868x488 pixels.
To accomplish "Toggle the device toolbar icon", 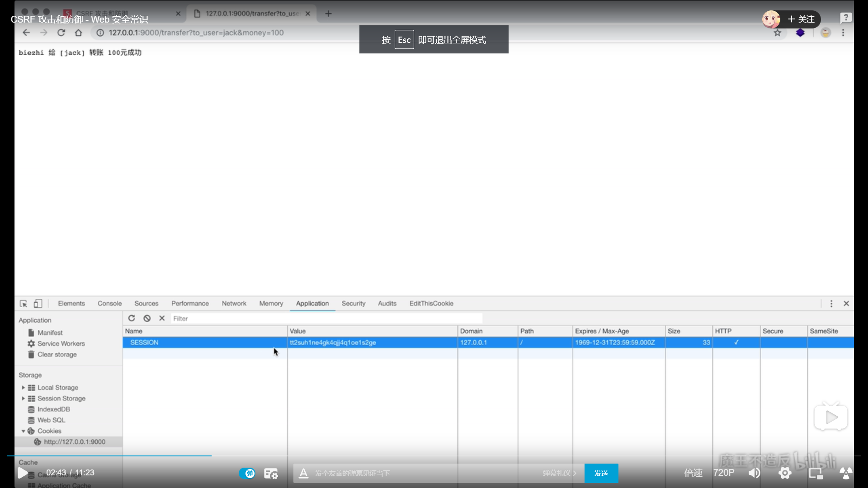I will [x=38, y=304].
